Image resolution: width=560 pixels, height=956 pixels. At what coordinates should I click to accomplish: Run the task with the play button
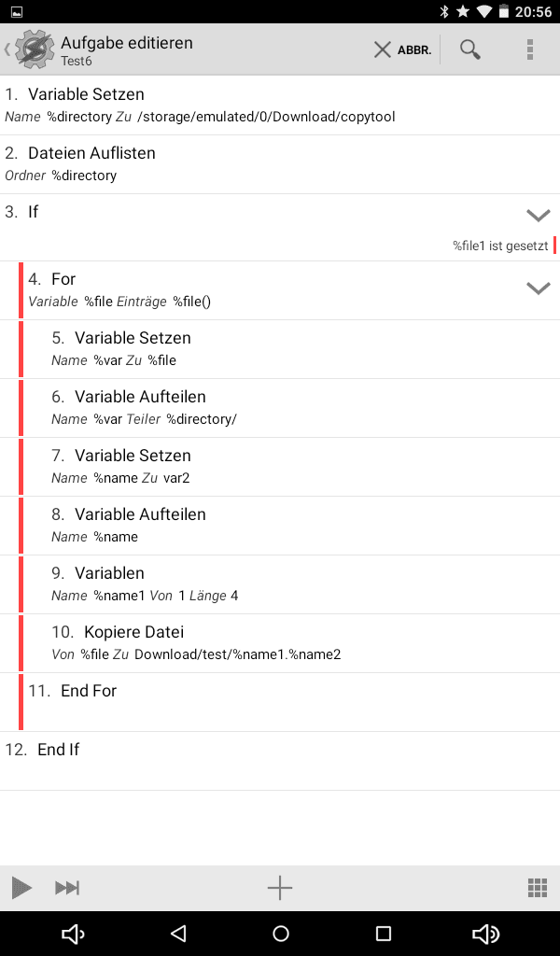[22, 887]
